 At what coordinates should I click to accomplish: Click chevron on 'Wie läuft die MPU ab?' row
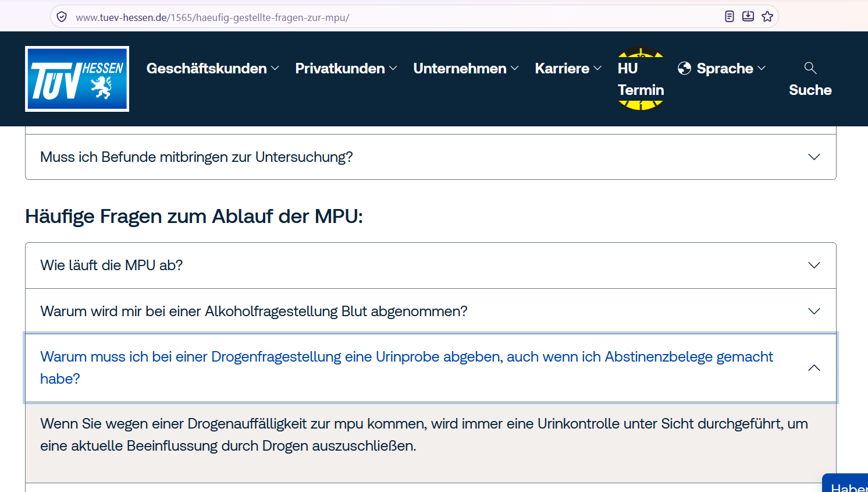point(814,266)
